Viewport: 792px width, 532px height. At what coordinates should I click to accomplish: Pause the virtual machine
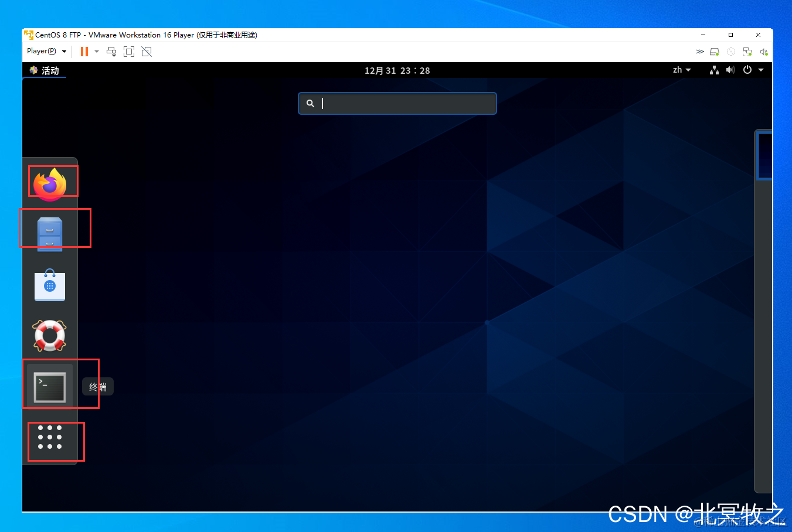(x=84, y=52)
